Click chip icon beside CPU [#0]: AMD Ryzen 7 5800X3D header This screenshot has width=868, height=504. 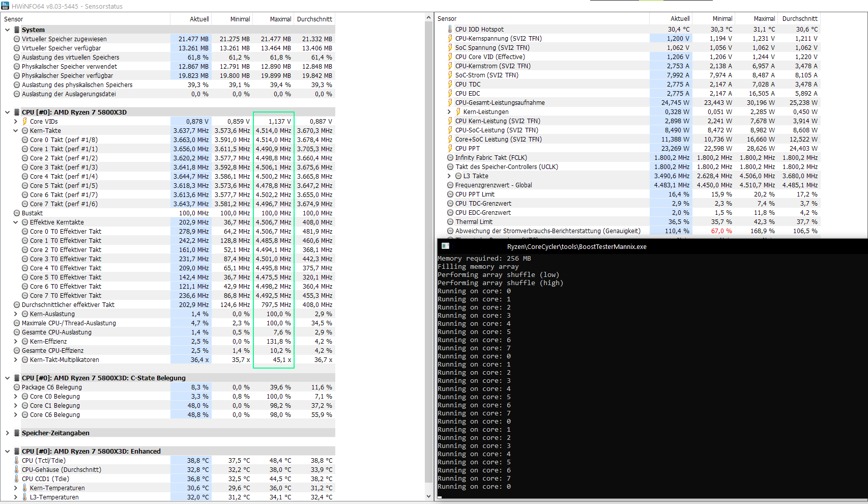(17, 112)
